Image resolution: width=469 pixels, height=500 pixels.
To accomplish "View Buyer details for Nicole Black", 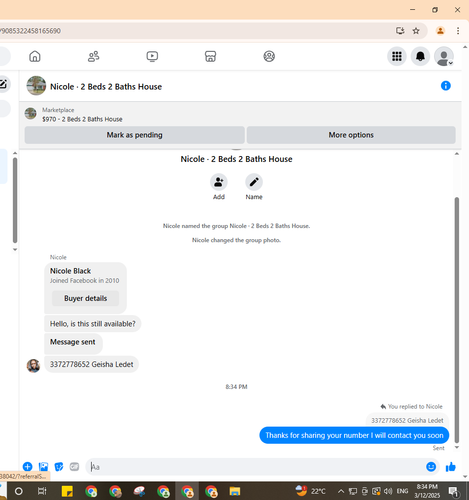I will [85, 298].
